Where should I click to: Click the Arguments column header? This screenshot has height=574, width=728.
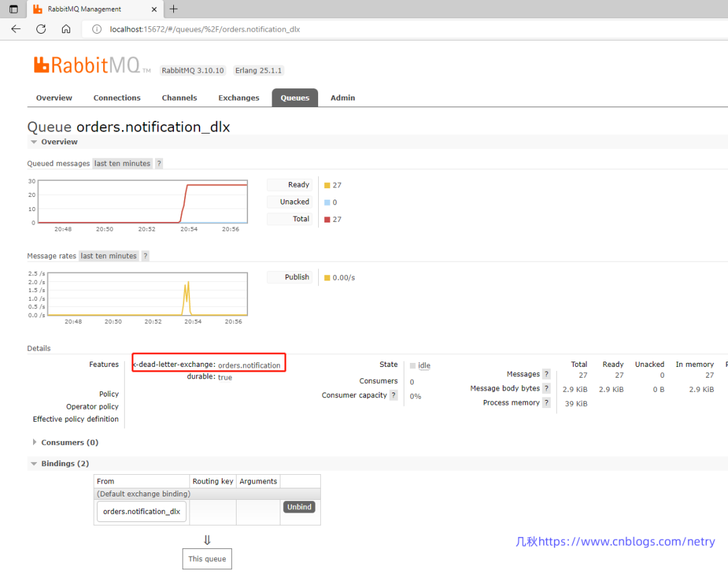(258, 481)
